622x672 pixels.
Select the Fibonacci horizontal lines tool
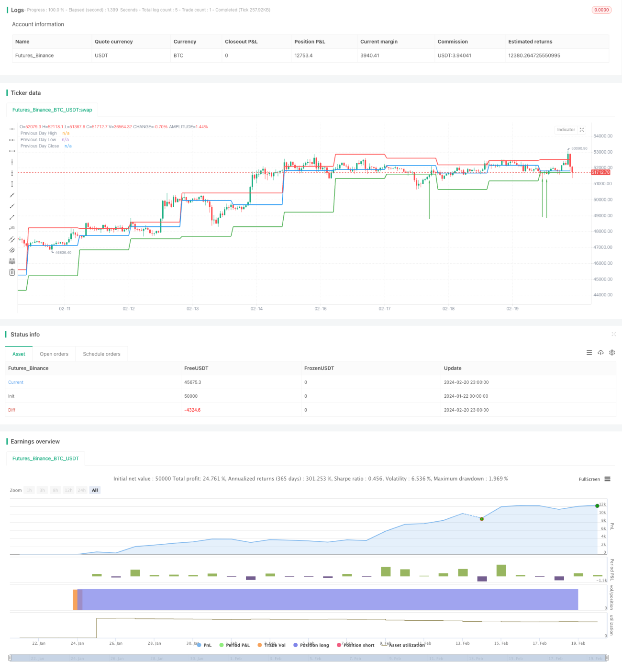click(x=12, y=261)
